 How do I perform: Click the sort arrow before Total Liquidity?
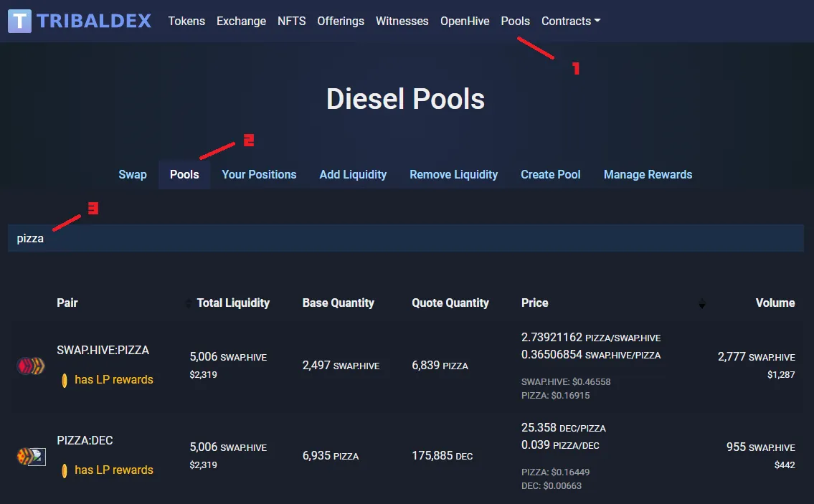coord(189,304)
